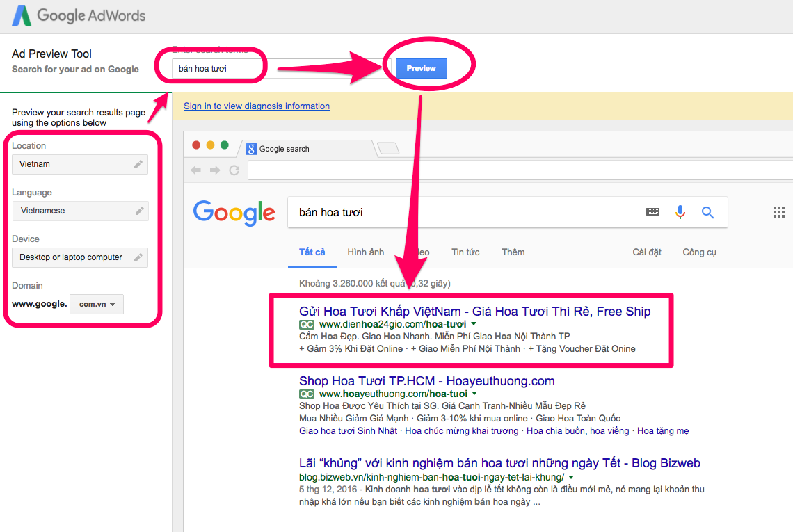The width and height of the screenshot is (793, 532).
Task: Select the Hình ảnh tab
Action: [x=366, y=252]
